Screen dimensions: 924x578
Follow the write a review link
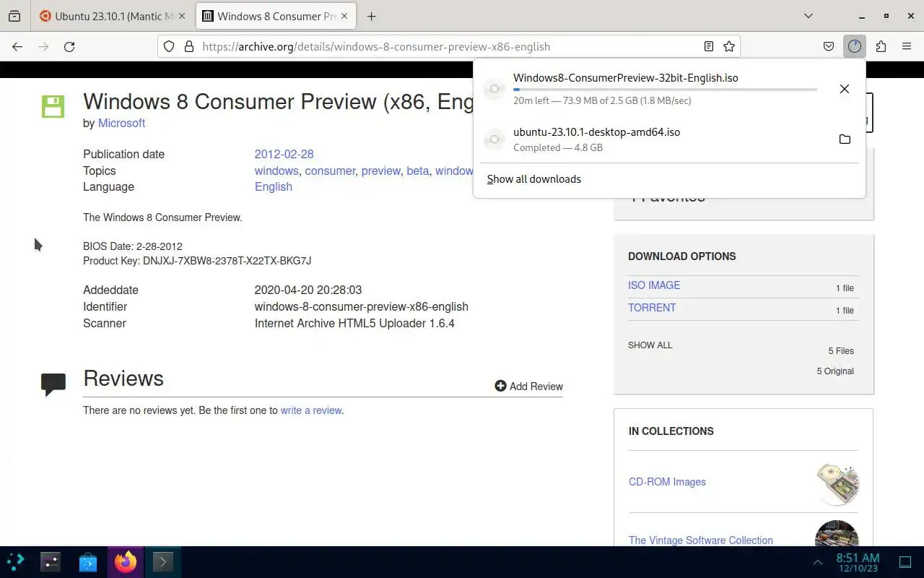tap(311, 410)
